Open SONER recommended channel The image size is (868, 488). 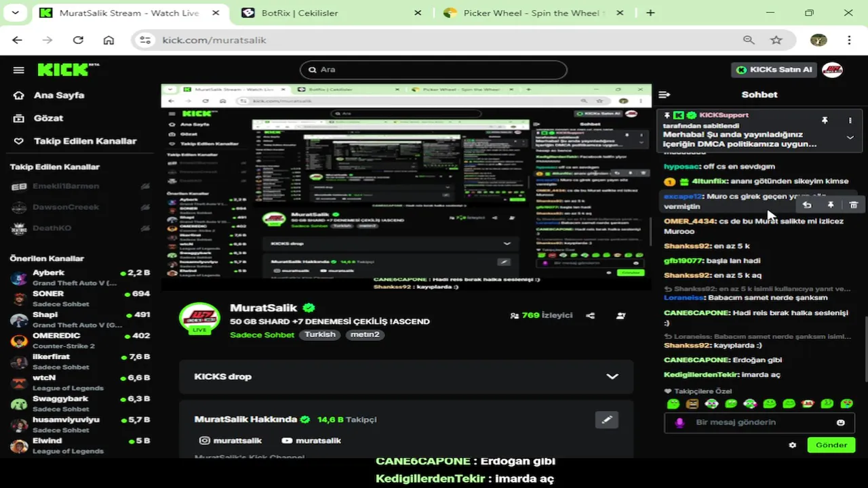coord(80,299)
